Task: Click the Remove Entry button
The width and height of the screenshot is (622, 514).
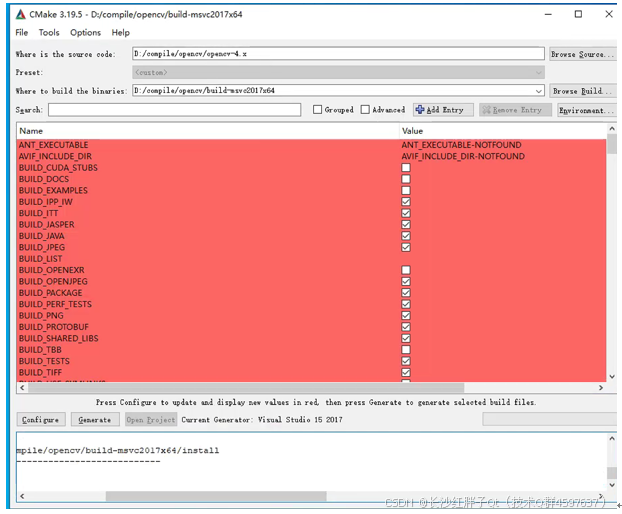Action: click(515, 110)
